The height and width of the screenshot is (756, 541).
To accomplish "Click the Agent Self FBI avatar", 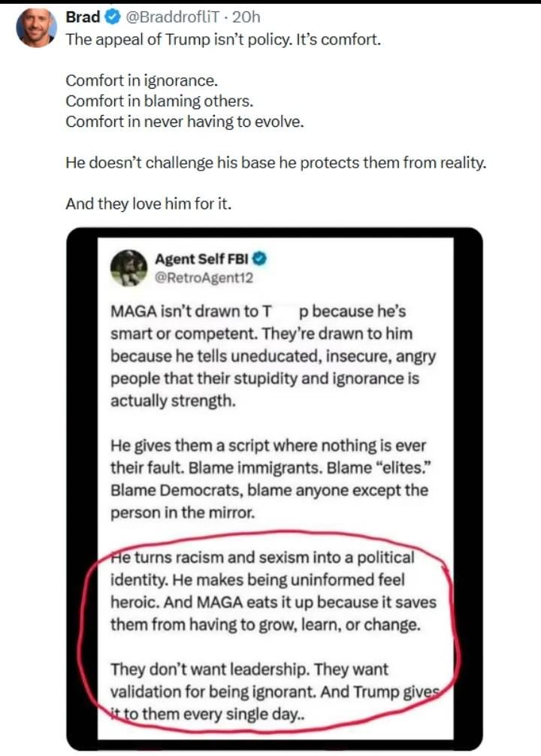I will tap(128, 267).
